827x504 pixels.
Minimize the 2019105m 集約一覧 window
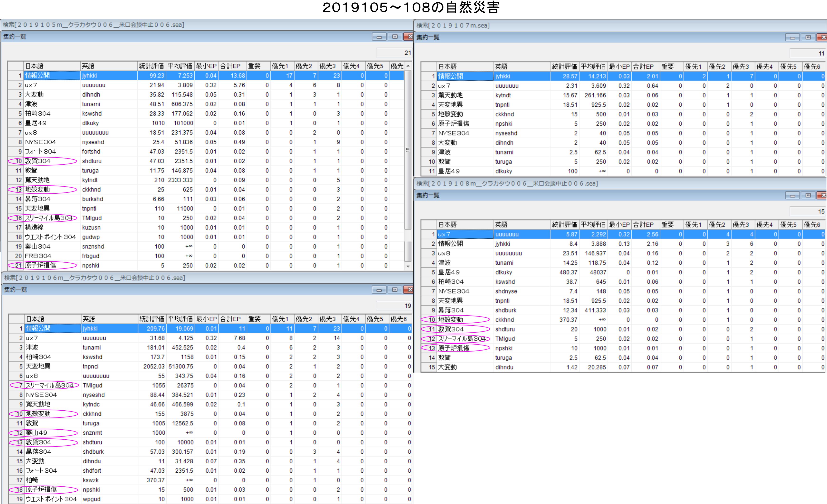[x=379, y=37]
